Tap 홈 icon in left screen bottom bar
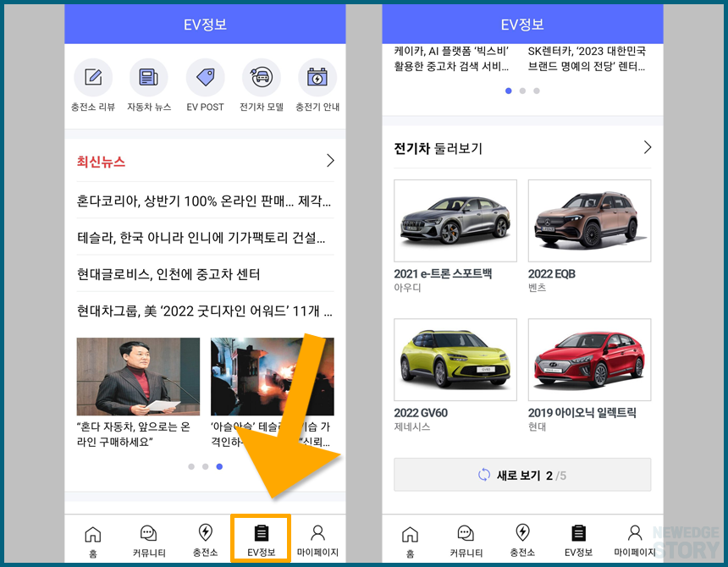728x567 pixels. (93, 535)
